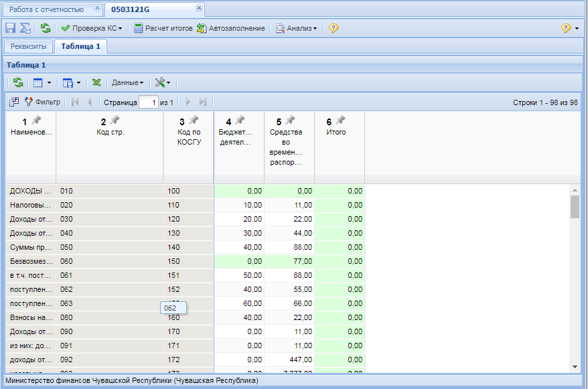Viewport: 588px width, 389px height.
Task: Open the Проверка КС dropdown
Action: pos(92,28)
